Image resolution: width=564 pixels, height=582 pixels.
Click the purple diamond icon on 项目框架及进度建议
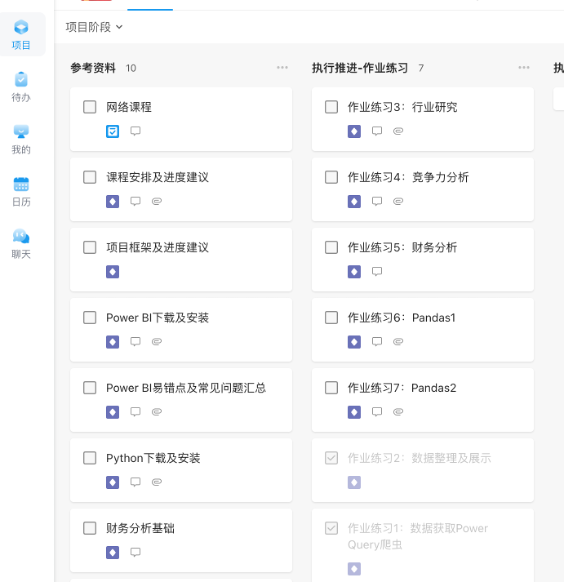(x=112, y=272)
